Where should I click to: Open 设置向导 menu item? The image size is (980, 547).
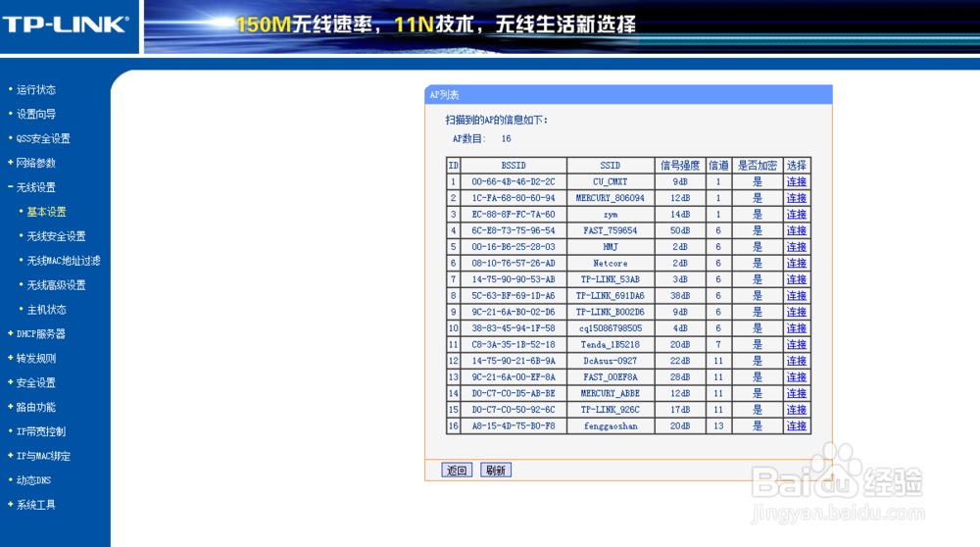pos(35,114)
